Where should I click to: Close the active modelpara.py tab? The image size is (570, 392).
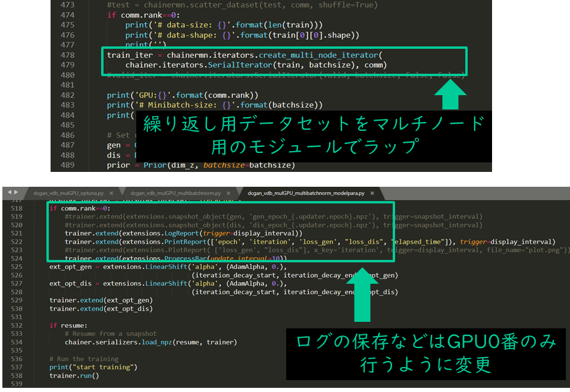coord(372,193)
